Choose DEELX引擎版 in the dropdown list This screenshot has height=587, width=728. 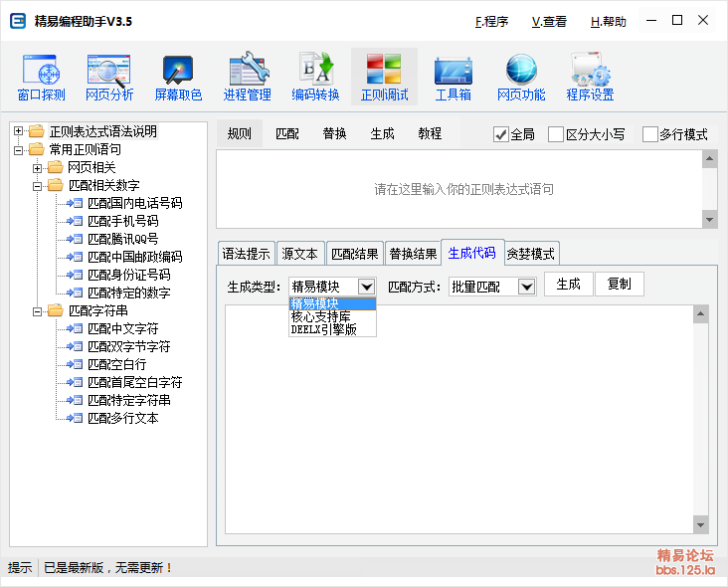(332, 329)
